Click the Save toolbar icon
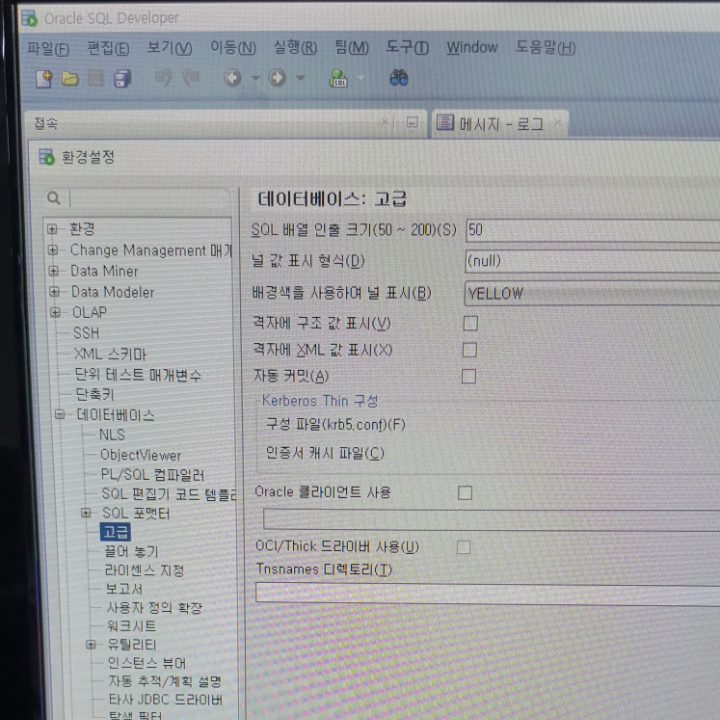The height and width of the screenshot is (720, 720). pyautogui.click(x=96, y=78)
